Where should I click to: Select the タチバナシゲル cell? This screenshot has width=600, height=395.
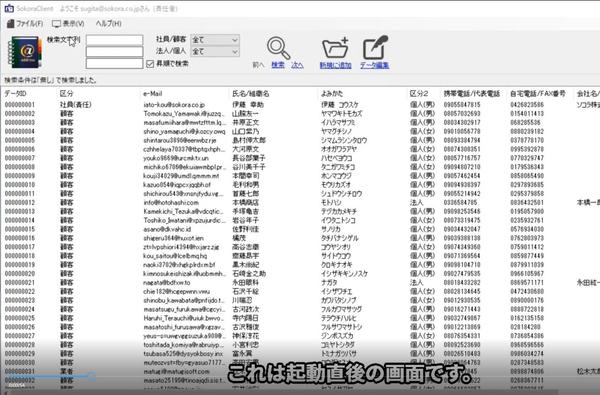click(339, 238)
